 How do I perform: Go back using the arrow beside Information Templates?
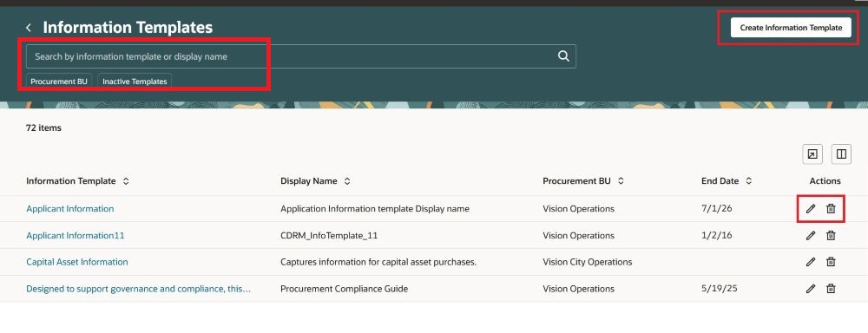29,28
